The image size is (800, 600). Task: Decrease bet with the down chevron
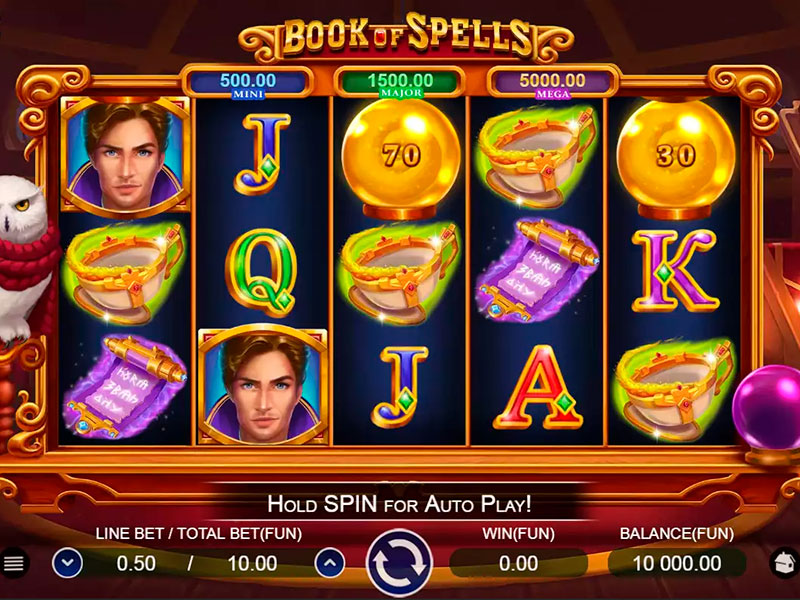(67, 563)
